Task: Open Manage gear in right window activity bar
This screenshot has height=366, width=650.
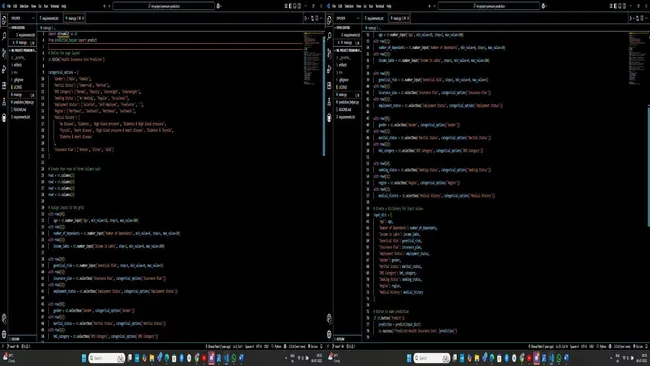Action: tap(329, 334)
